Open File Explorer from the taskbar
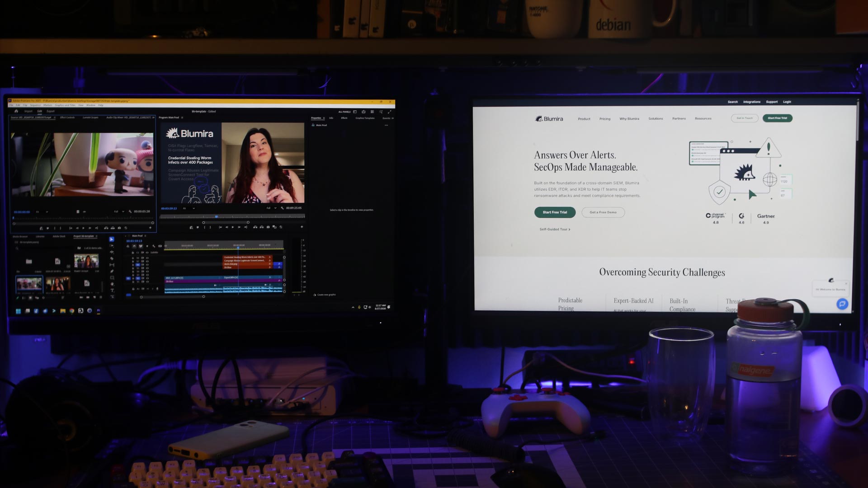This screenshot has height=488, width=868. tap(63, 311)
